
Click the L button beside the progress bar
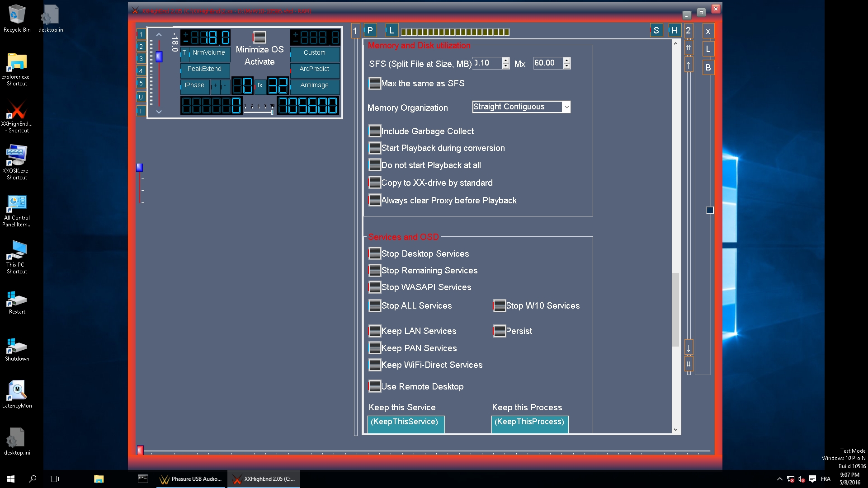pos(392,30)
